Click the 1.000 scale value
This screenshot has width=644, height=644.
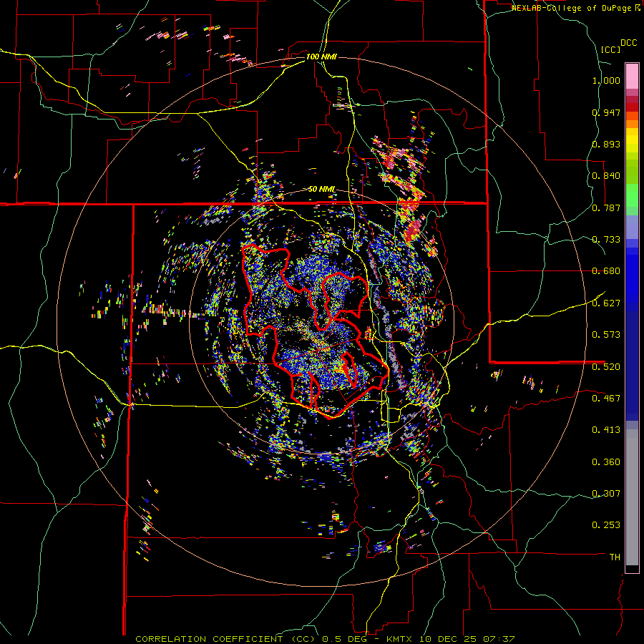tap(606, 80)
